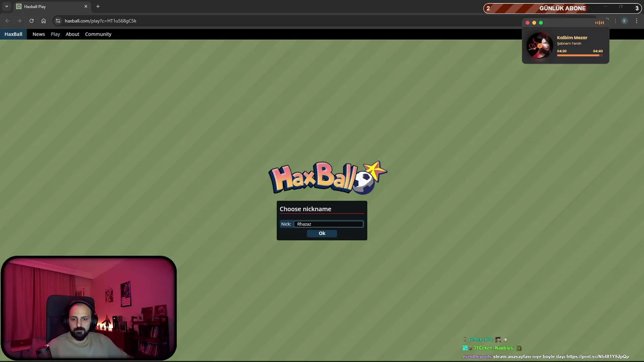
Task: Open the browser profile E avatar
Action: pyautogui.click(x=624, y=21)
